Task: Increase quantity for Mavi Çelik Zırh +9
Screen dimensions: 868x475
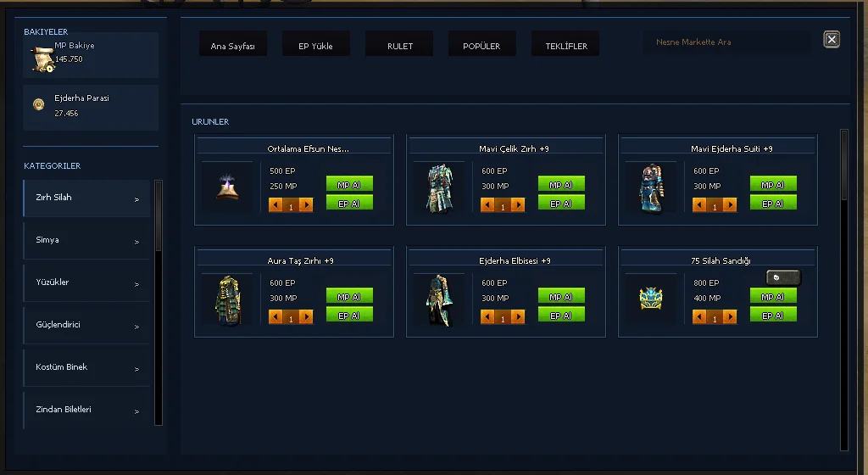Action: tap(518, 204)
